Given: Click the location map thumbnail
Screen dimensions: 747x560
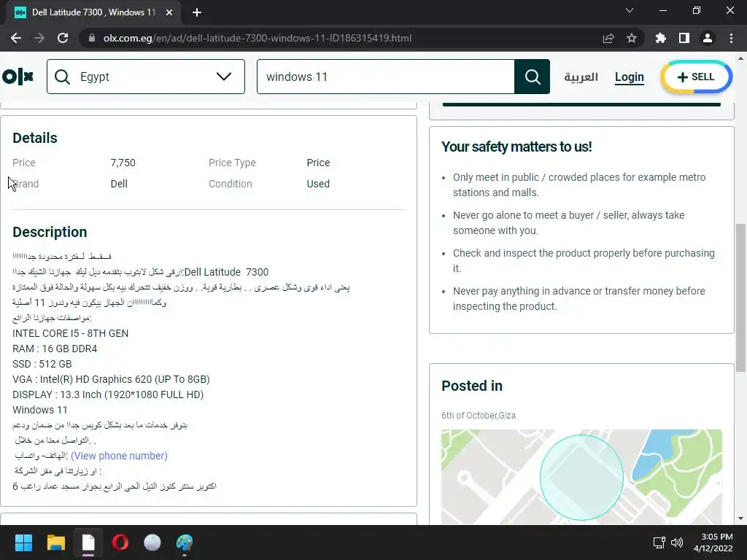Looking at the screenshot, I should (x=581, y=476).
